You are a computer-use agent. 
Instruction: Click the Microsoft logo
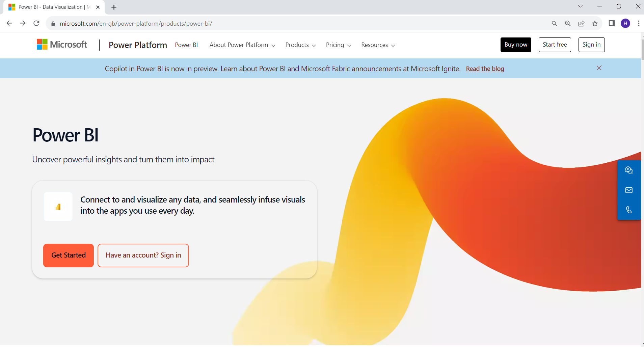pyautogui.click(x=62, y=45)
